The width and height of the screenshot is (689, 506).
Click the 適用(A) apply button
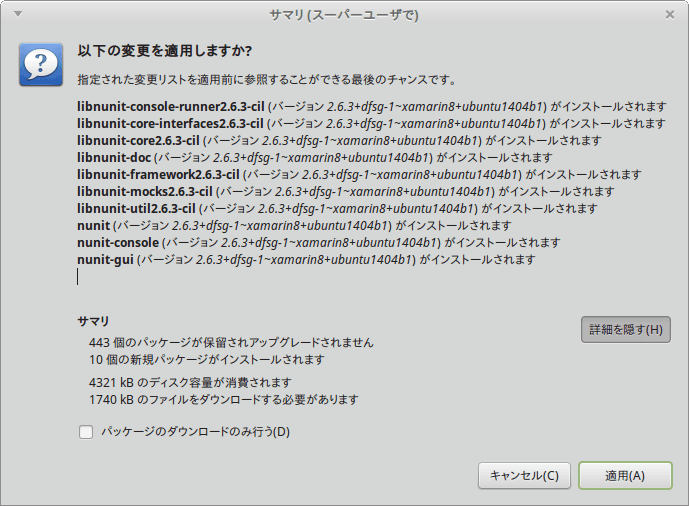click(625, 475)
